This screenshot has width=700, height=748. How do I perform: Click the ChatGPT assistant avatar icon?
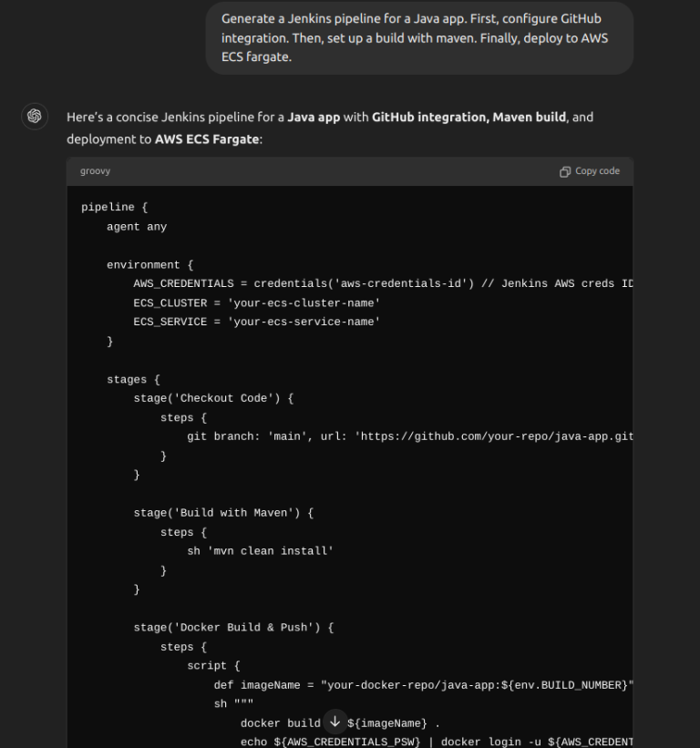coord(34,117)
